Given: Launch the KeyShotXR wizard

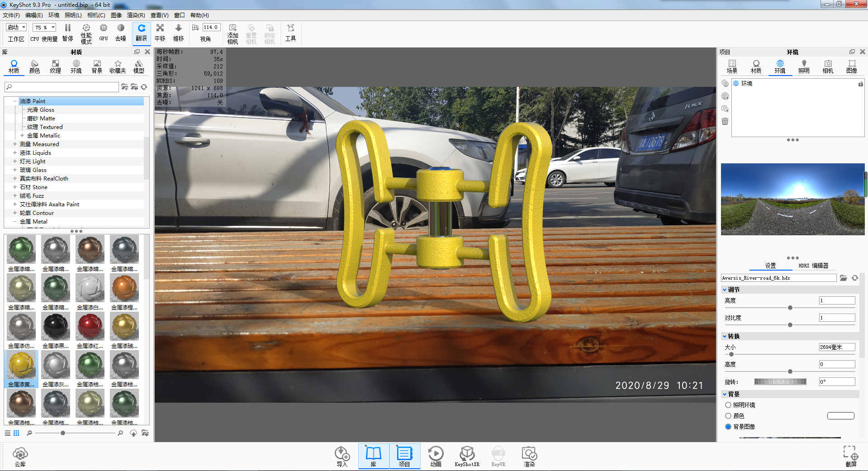Looking at the screenshot, I should click(467, 457).
